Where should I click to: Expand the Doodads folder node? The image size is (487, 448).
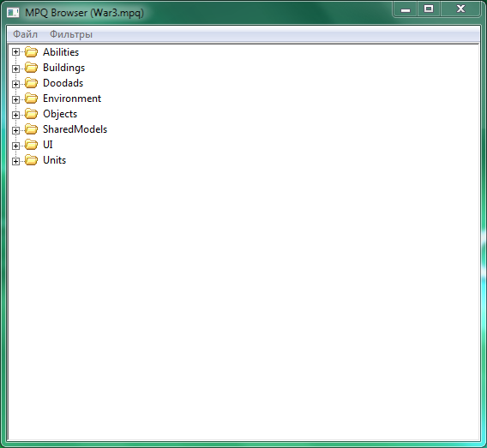pyautogui.click(x=15, y=84)
